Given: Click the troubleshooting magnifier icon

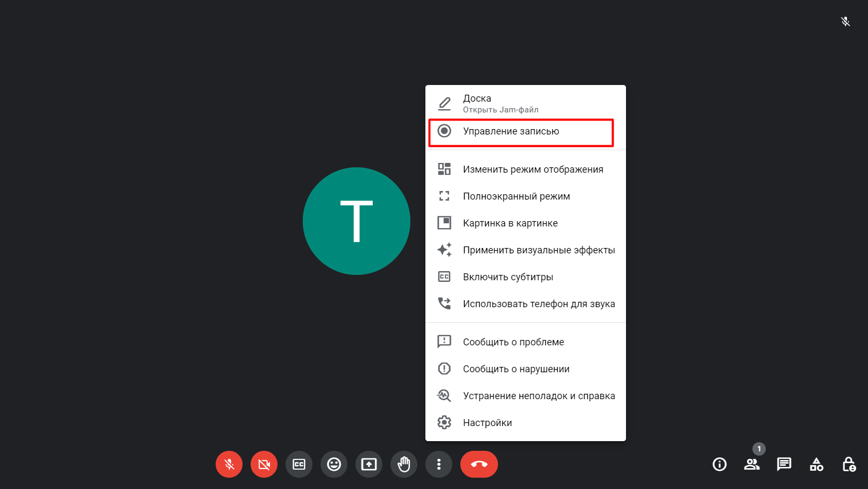Looking at the screenshot, I should coord(444,395).
